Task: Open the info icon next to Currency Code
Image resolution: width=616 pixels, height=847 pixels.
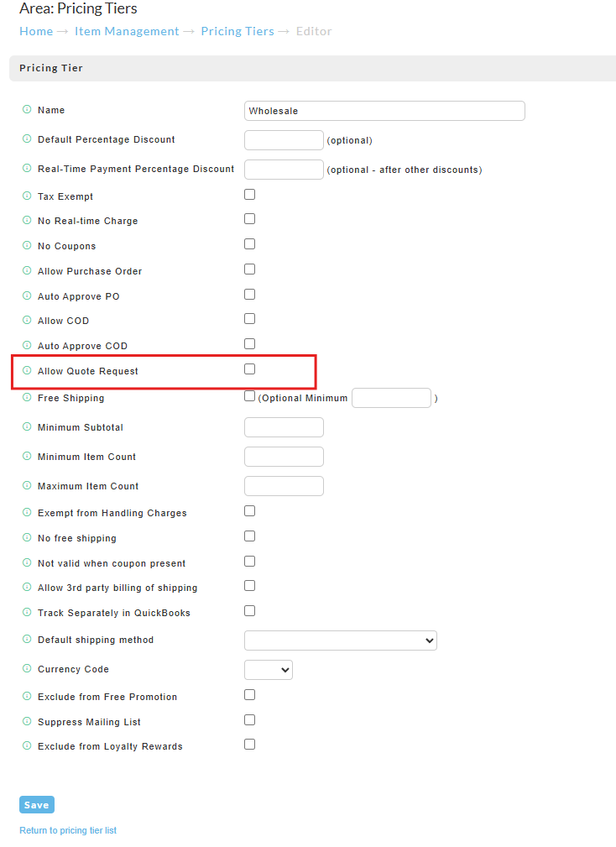Action: (x=27, y=668)
